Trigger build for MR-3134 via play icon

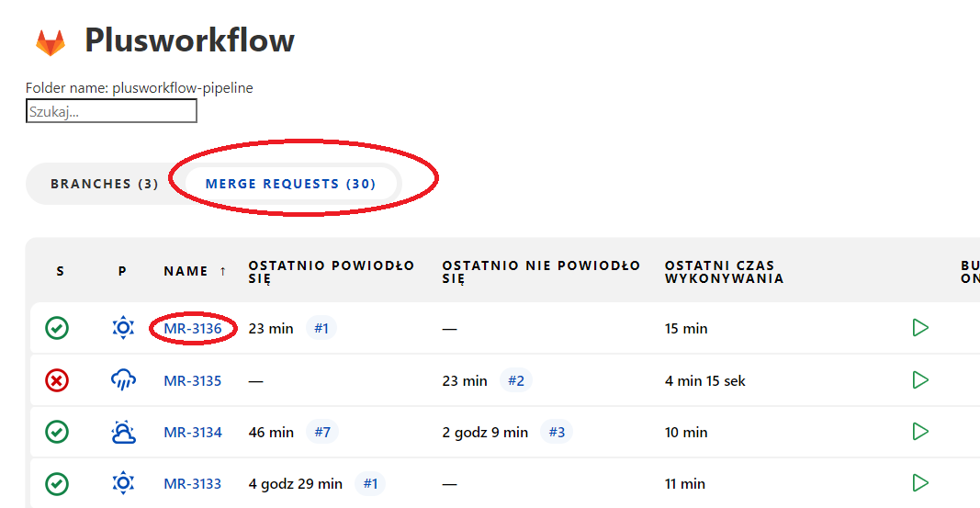click(x=920, y=431)
